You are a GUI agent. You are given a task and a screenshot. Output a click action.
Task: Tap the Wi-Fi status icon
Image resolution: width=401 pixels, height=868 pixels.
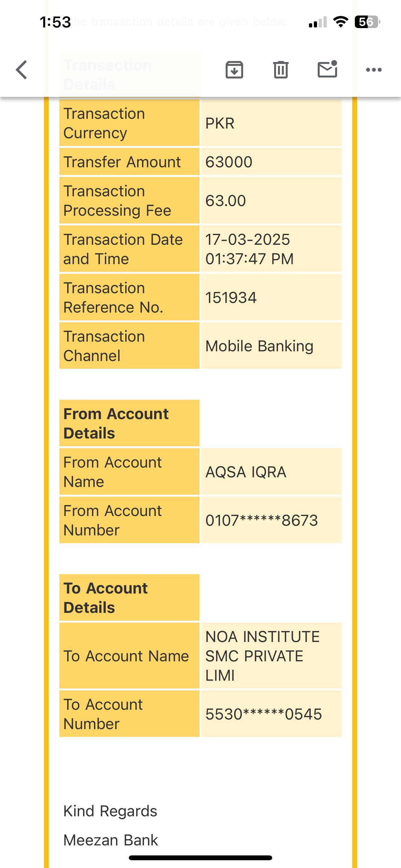[x=340, y=22]
